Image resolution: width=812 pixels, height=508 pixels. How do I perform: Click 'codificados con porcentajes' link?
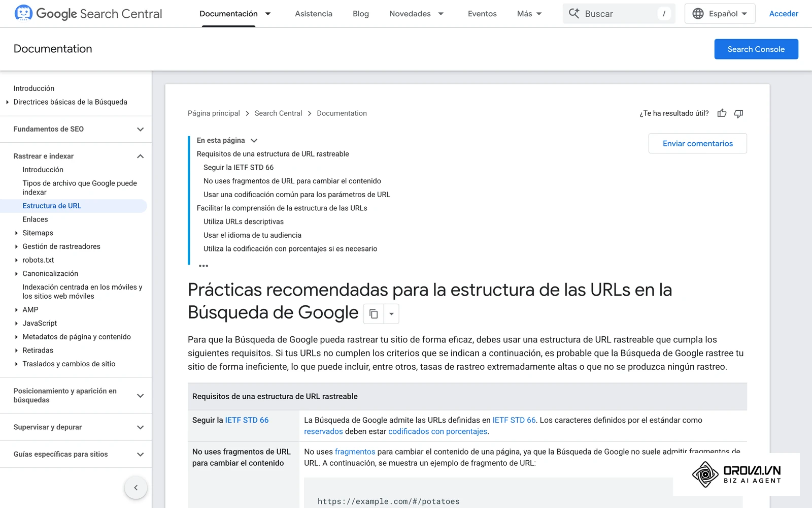pyautogui.click(x=437, y=431)
